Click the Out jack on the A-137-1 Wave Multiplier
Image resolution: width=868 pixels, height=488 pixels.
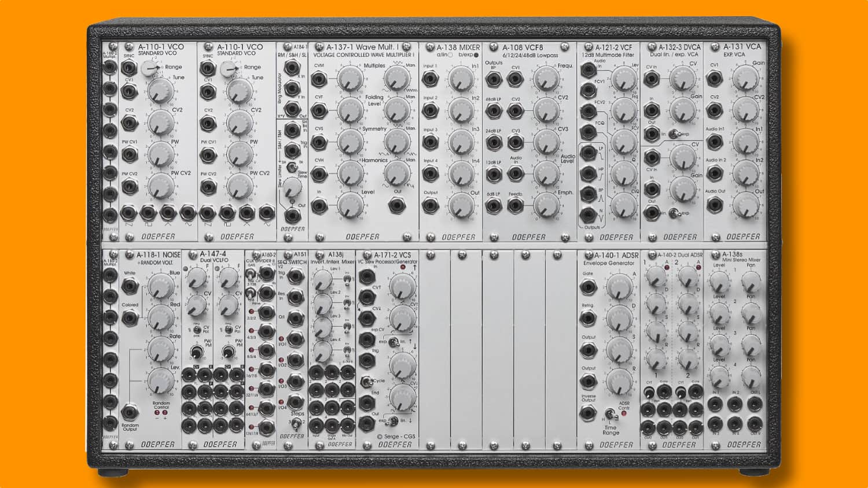(397, 205)
